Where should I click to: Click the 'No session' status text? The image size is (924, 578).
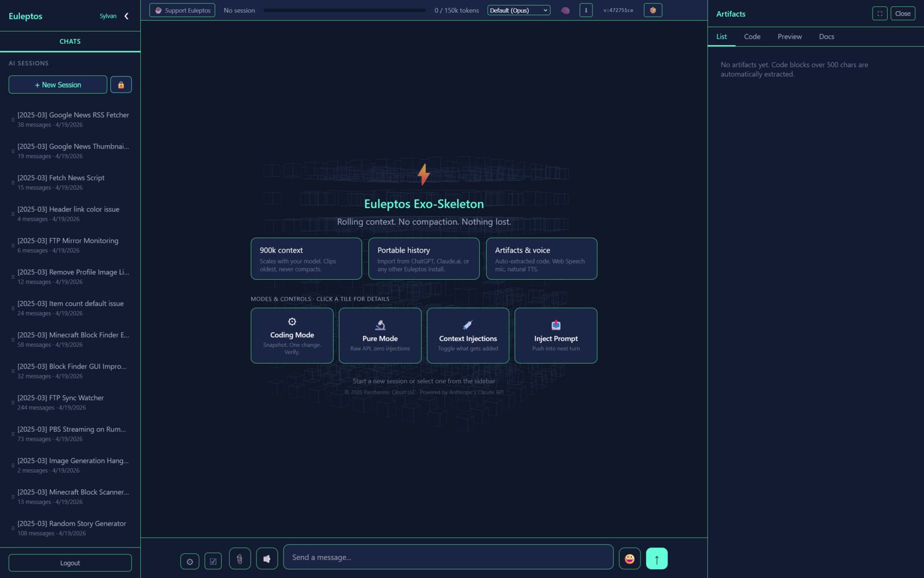click(239, 10)
